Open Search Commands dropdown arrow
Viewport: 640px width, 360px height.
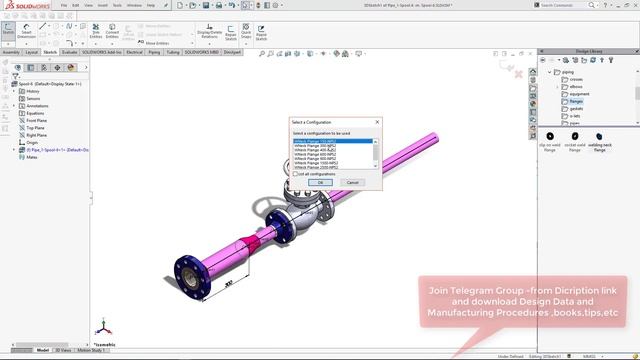597,5
